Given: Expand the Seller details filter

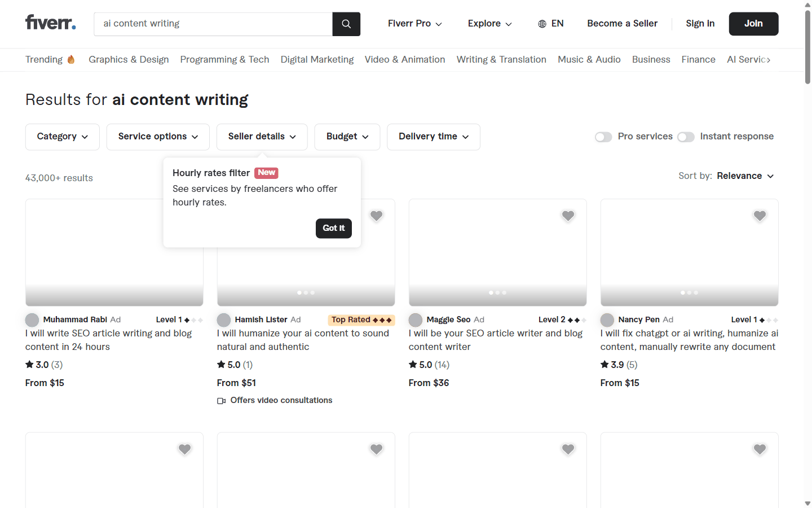Looking at the screenshot, I should pos(262,137).
